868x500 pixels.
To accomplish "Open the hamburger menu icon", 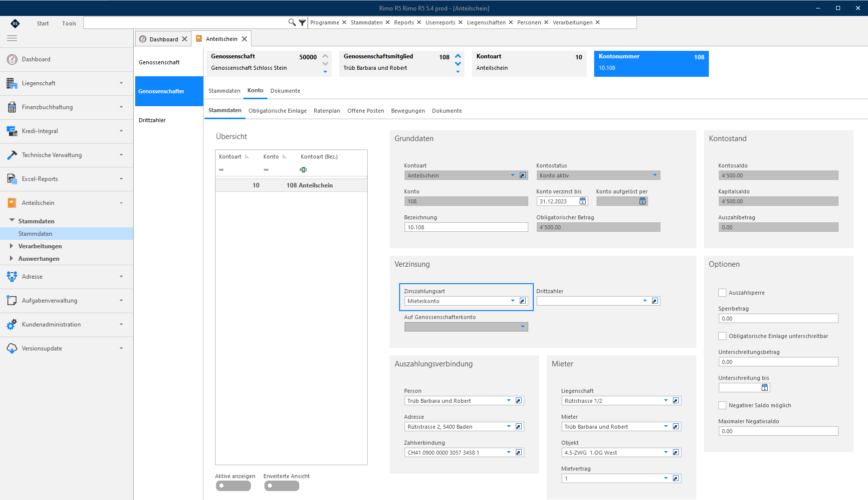I will pyautogui.click(x=12, y=38).
